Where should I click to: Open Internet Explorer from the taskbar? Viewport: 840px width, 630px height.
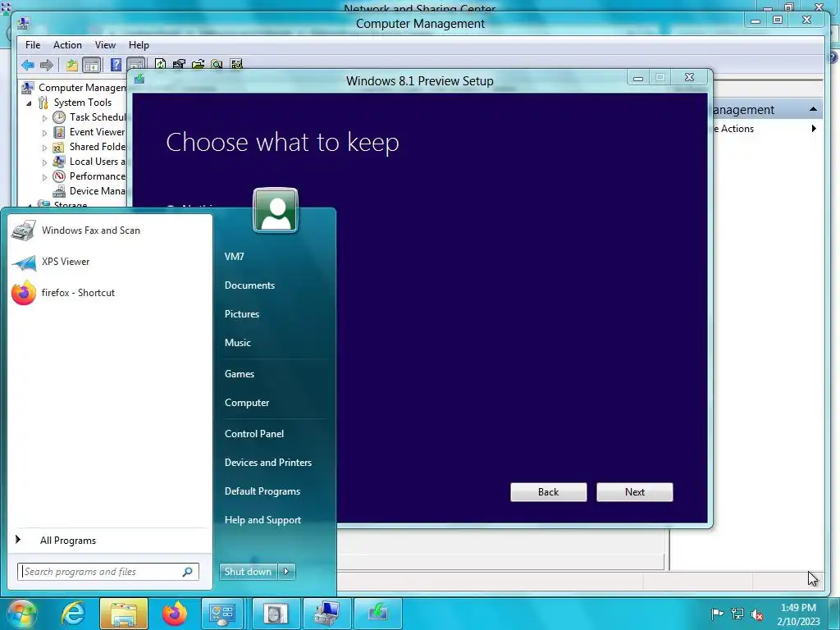point(73,614)
